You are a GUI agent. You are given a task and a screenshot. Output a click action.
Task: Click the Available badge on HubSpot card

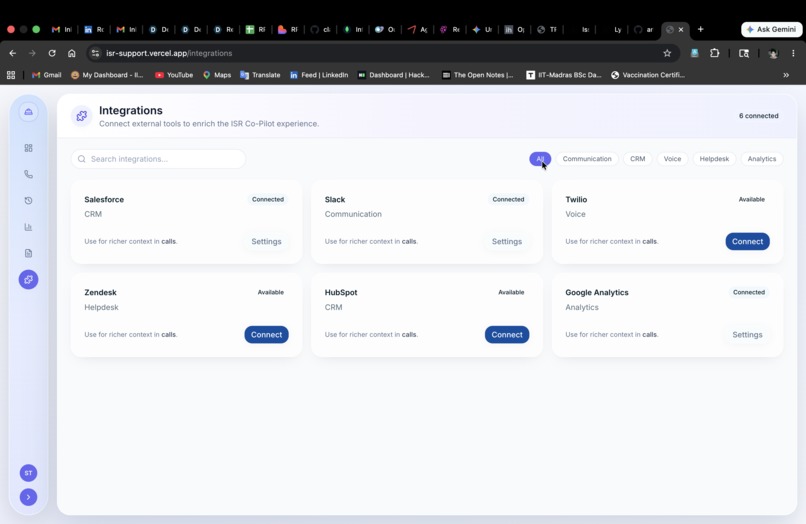(511, 293)
